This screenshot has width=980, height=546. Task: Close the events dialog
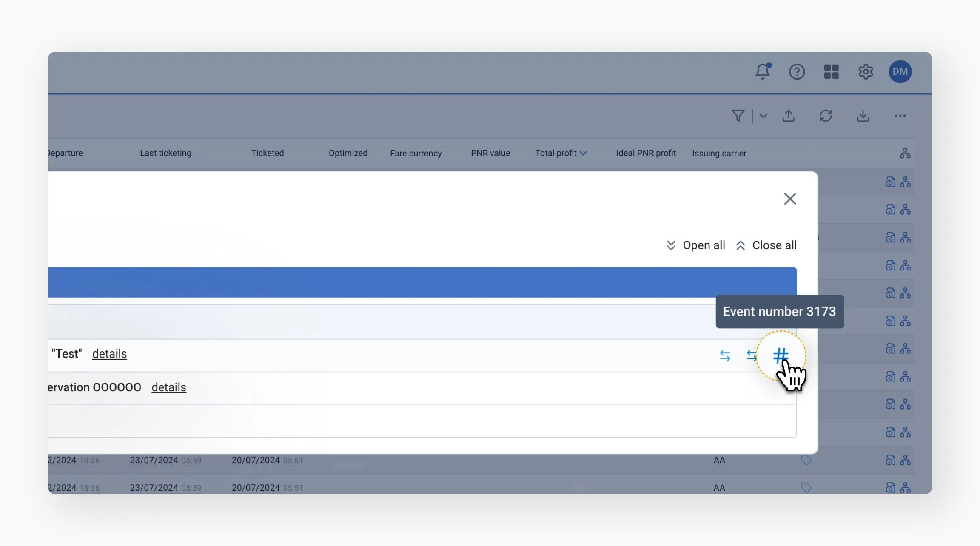(x=790, y=199)
